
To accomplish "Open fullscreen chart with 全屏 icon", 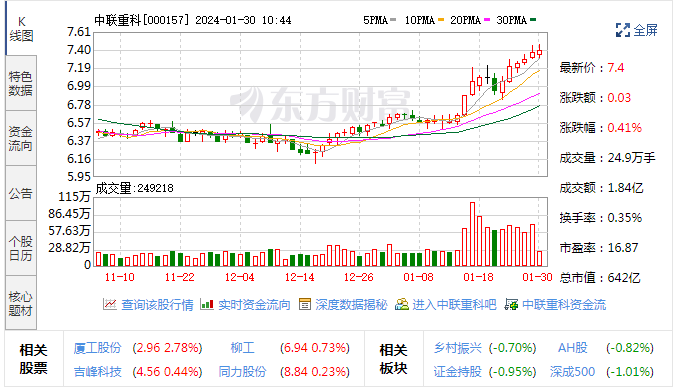I will tap(622, 30).
